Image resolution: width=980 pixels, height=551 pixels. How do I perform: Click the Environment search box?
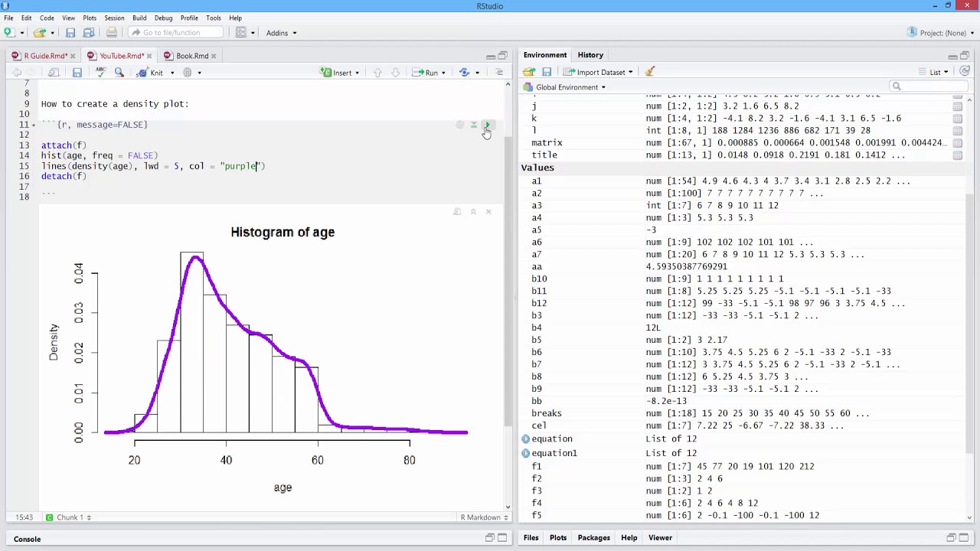point(928,86)
